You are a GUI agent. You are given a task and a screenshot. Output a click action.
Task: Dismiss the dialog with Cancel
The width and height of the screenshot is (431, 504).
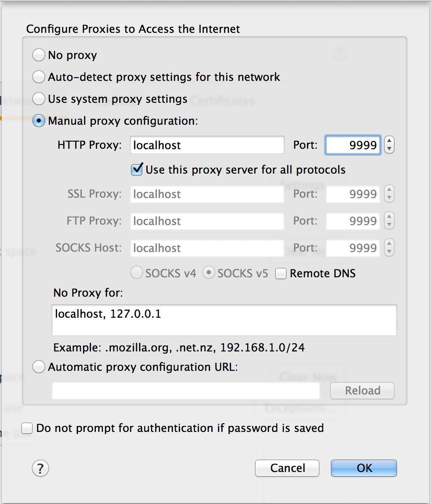point(287,468)
